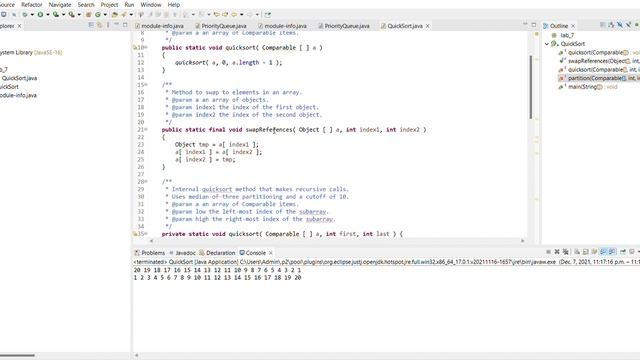
Task: Click the Terminate icon in Console toolbar
Action: point(549,252)
